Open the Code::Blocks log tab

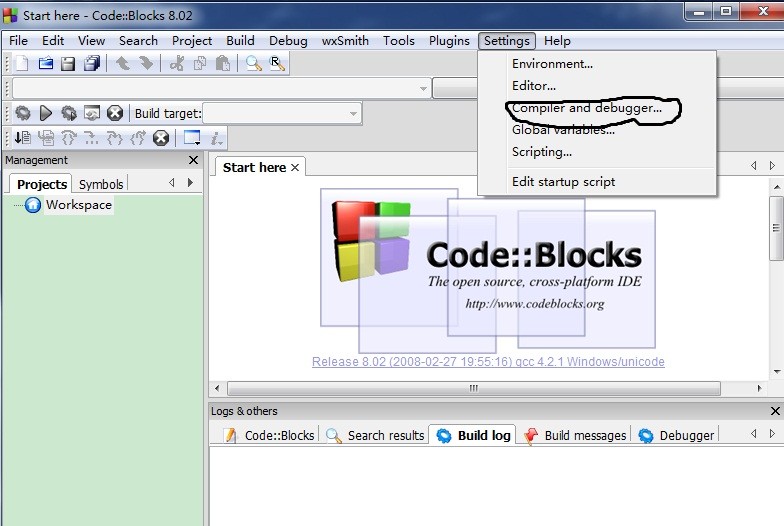coord(269,436)
